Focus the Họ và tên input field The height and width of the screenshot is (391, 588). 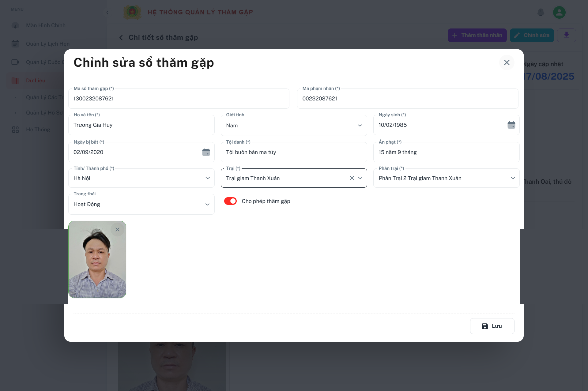point(141,125)
